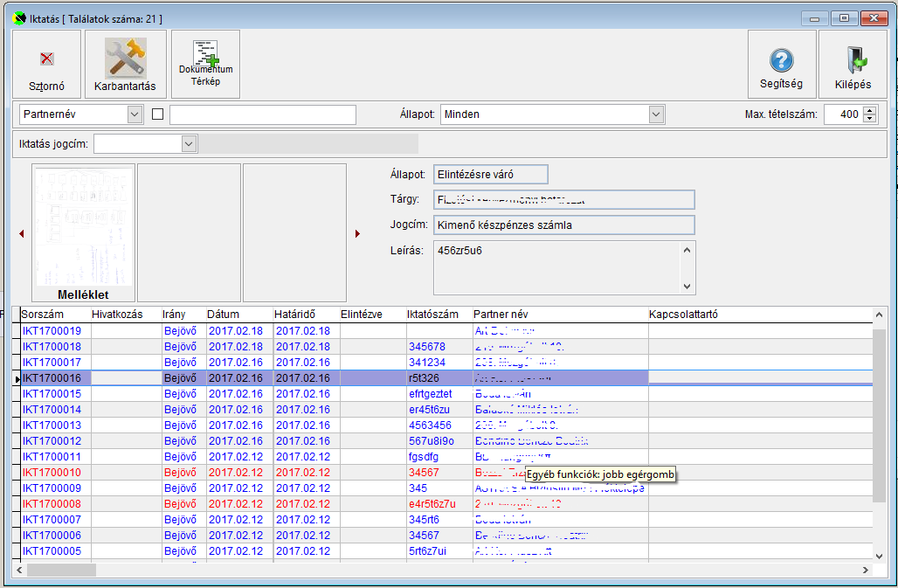Click the Kilépés exit icon

pos(853,60)
